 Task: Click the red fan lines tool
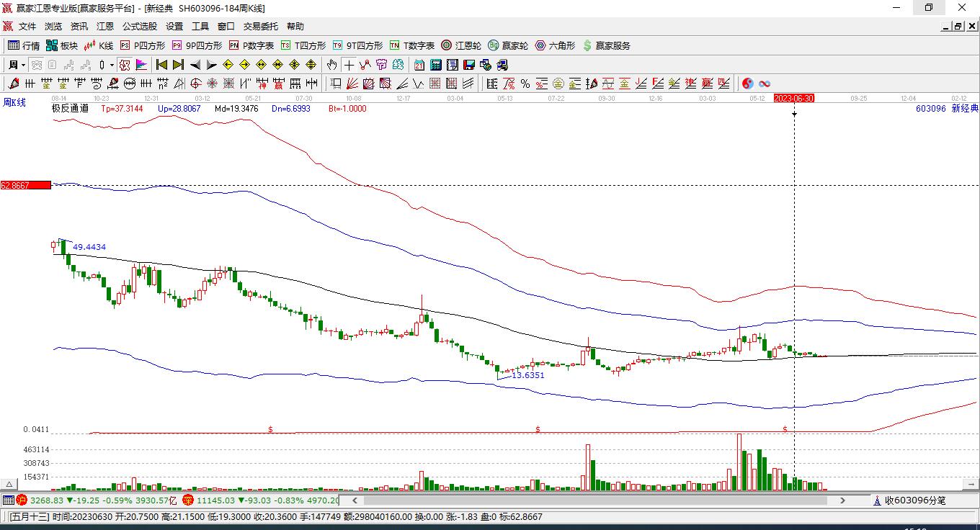click(352, 84)
